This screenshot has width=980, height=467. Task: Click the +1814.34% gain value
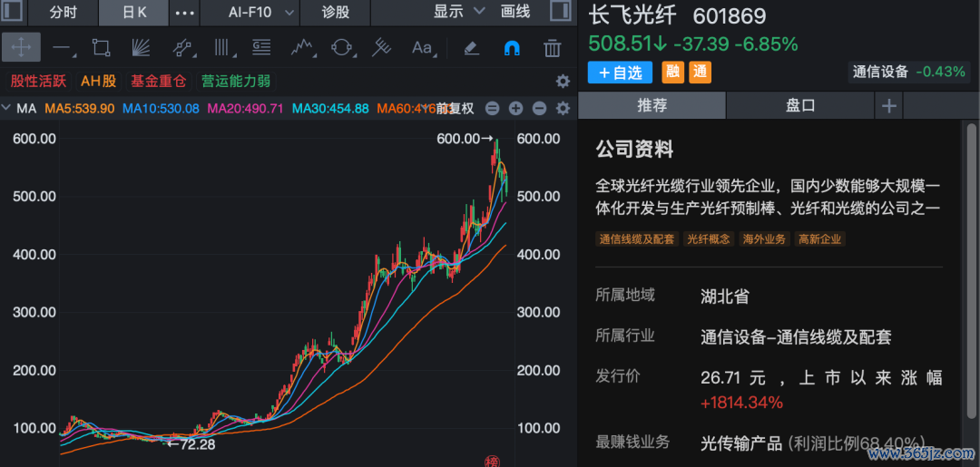click(x=742, y=403)
